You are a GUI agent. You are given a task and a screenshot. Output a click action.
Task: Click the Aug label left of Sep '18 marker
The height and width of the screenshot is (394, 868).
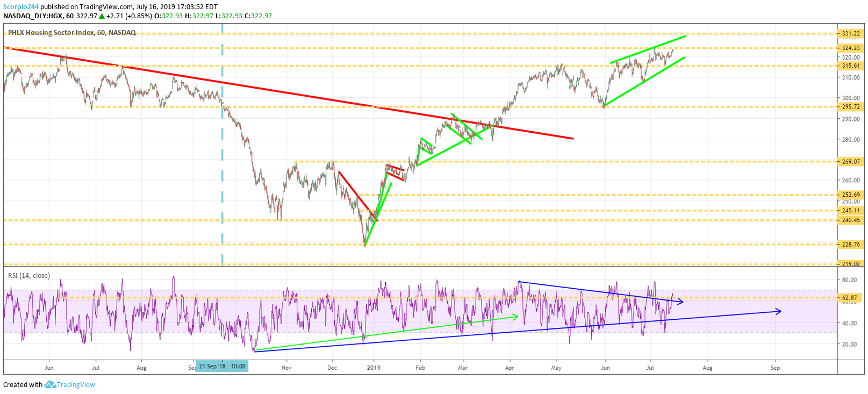point(141,368)
